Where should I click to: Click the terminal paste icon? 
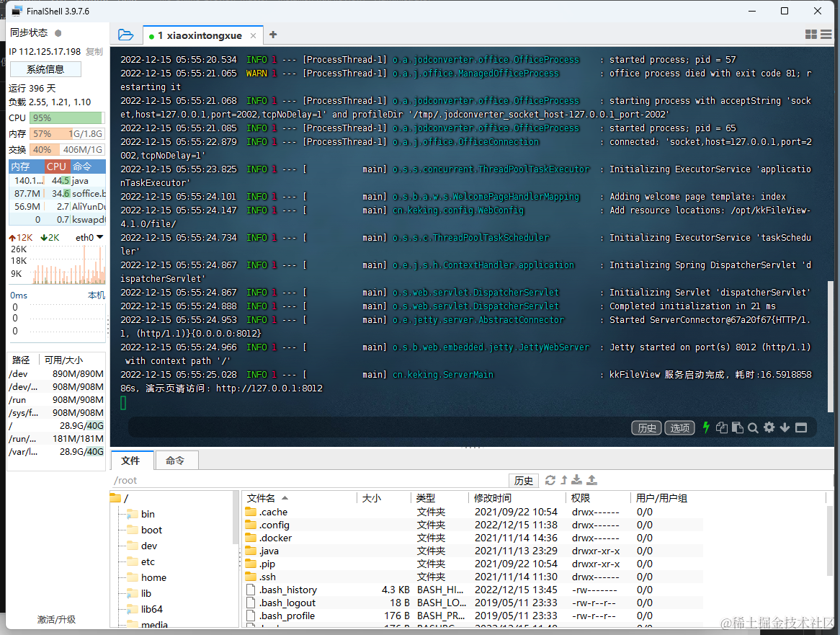(x=737, y=427)
